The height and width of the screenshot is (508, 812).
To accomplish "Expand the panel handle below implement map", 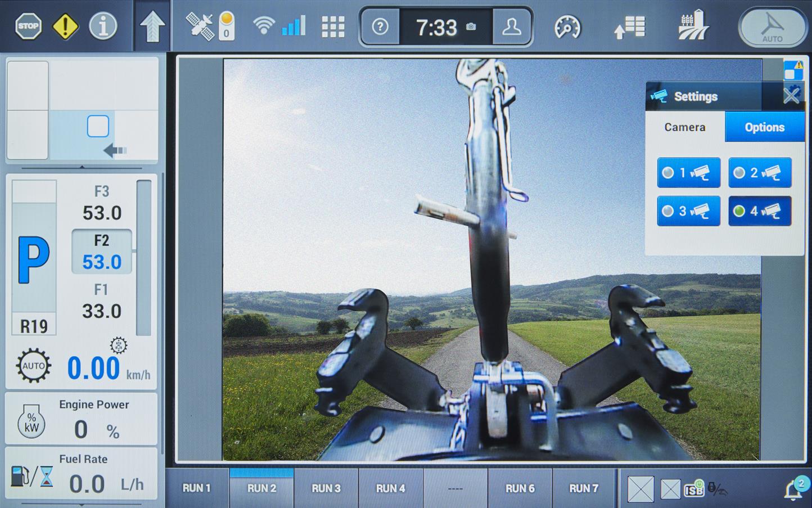I will (82, 167).
